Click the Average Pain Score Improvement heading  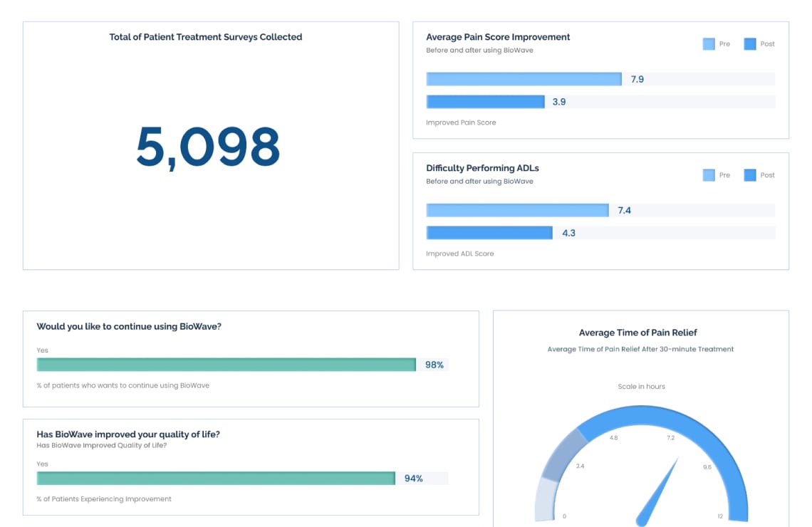pos(498,37)
